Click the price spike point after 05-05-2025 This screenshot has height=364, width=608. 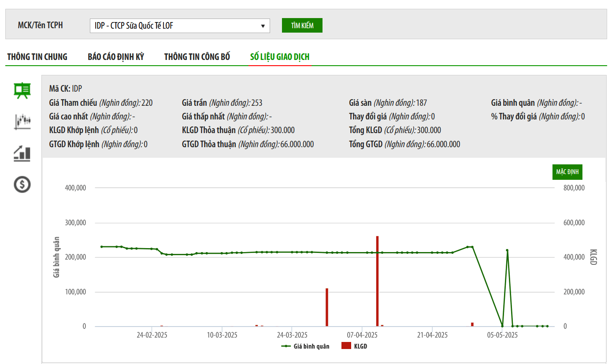click(x=507, y=250)
